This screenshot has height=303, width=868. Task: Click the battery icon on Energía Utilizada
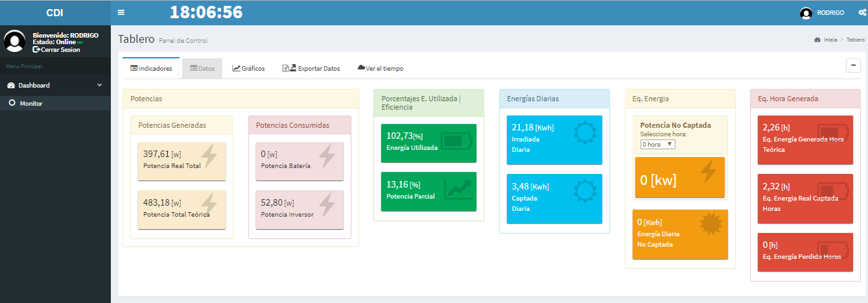(x=458, y=141)
